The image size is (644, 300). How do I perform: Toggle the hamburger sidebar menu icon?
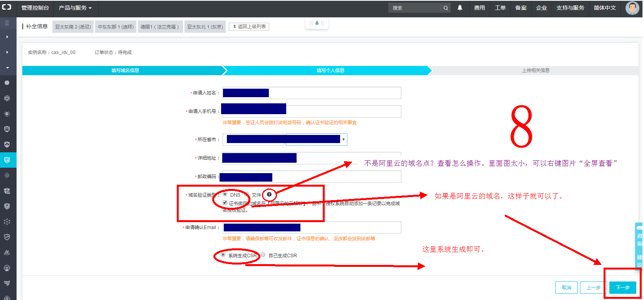[x=7, y=23]
